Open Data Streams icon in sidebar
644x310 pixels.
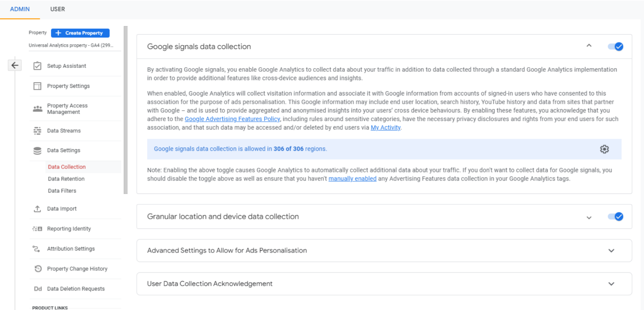(x=37, y=131)
